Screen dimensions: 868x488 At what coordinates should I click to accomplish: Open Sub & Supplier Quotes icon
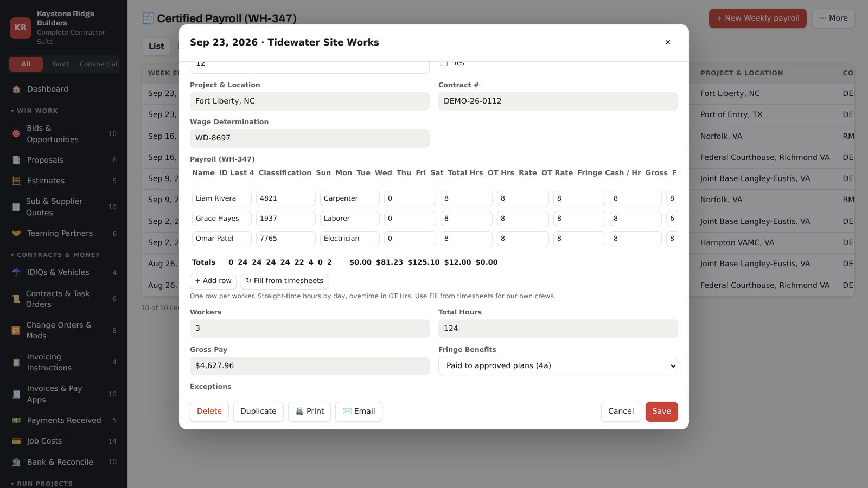pos(16,207)
